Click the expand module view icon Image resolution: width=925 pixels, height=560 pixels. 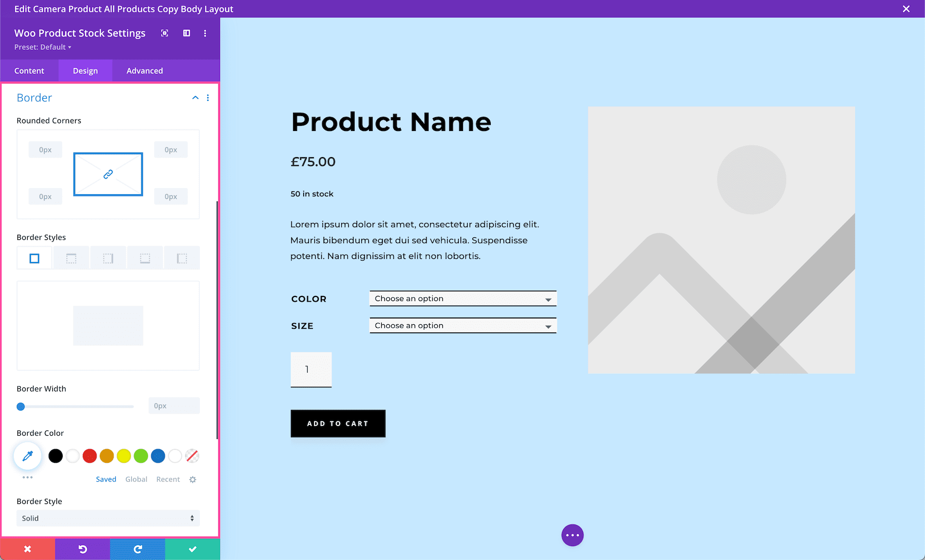pos(164,33)
